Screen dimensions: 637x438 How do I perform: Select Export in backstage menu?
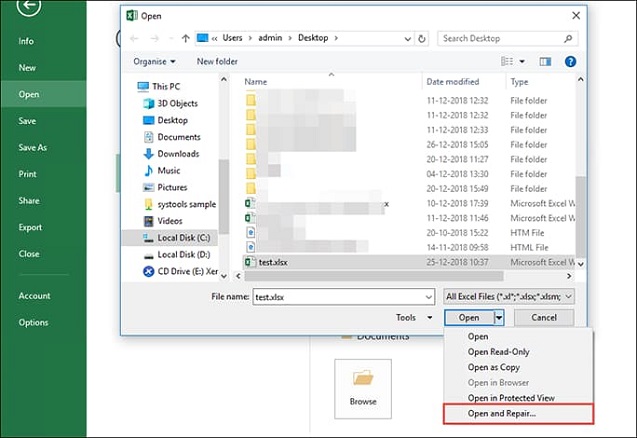(x=30, y=227)
